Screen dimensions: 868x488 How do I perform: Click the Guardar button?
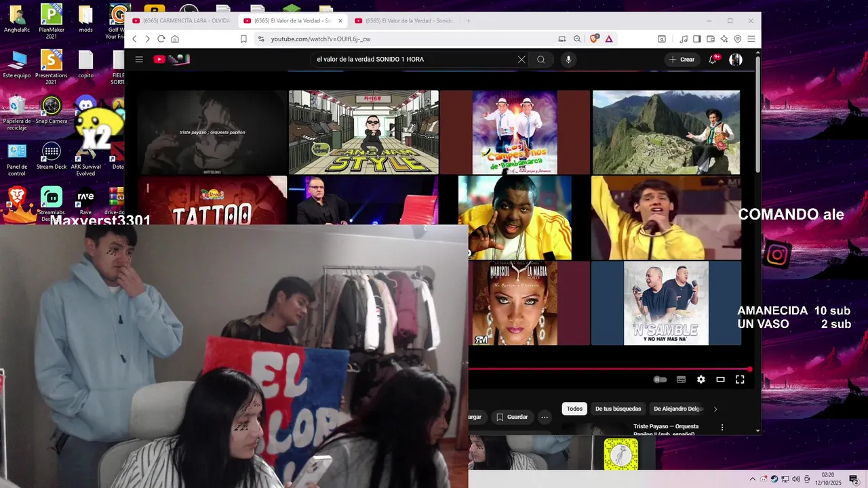click(511, 418)
